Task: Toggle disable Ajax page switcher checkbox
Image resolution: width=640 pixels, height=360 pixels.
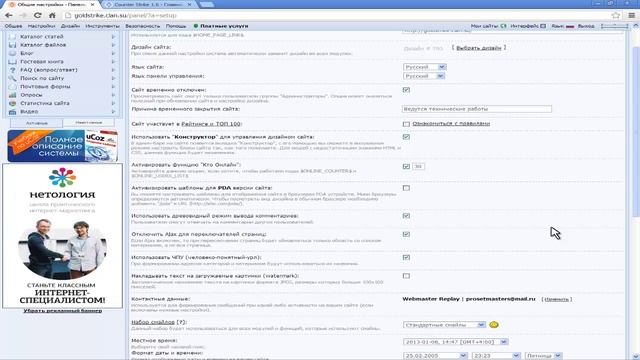Action: coord(406,234)
